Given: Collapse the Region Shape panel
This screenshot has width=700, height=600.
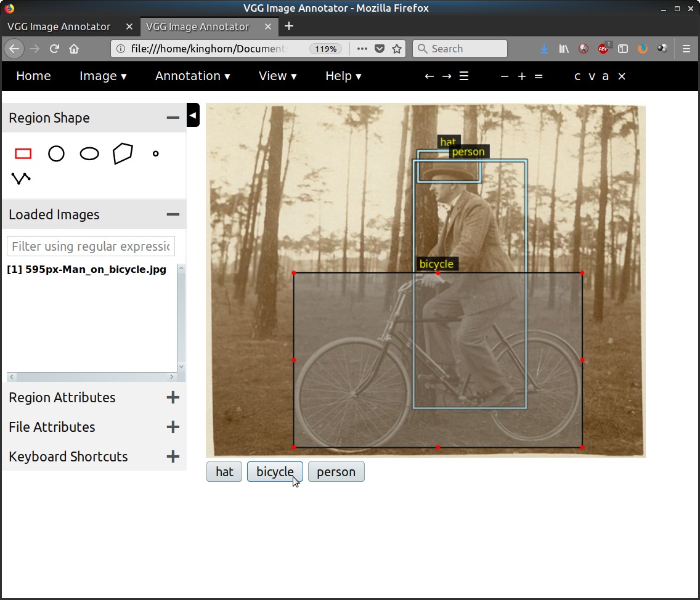Looking at the screenshot, I should pyautogui.click(x=173, y=118).
